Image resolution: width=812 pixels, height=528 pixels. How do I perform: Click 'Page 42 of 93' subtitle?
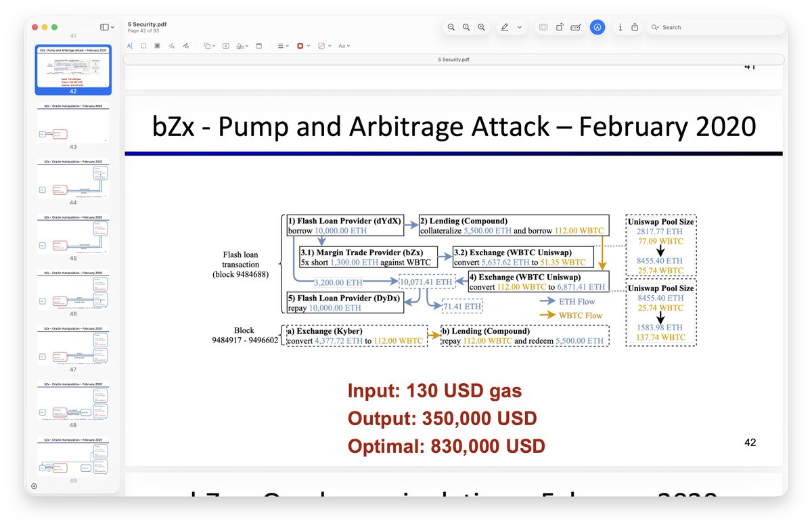click(143, 31)
